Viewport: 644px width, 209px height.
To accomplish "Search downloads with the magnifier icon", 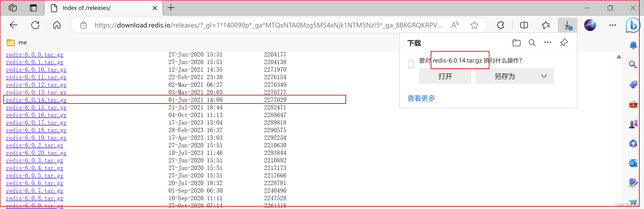I will [532, 43].
